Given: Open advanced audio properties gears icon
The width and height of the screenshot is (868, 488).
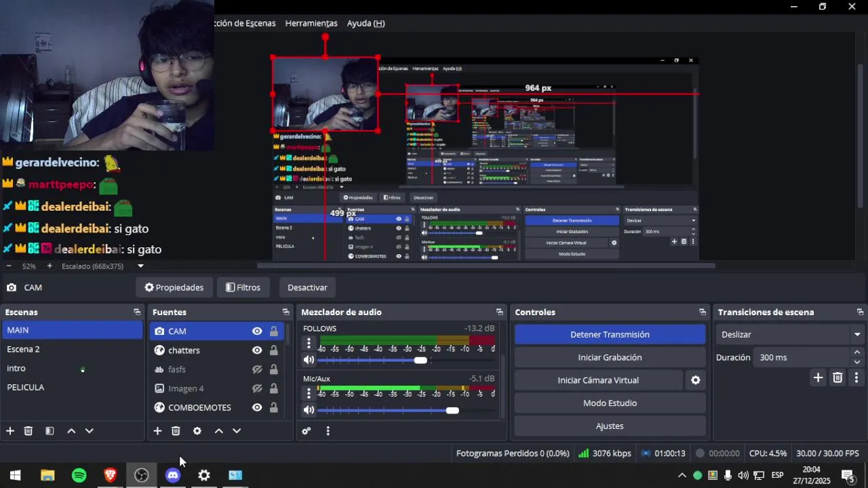Looking at the screenshot, I should point(307,431).
